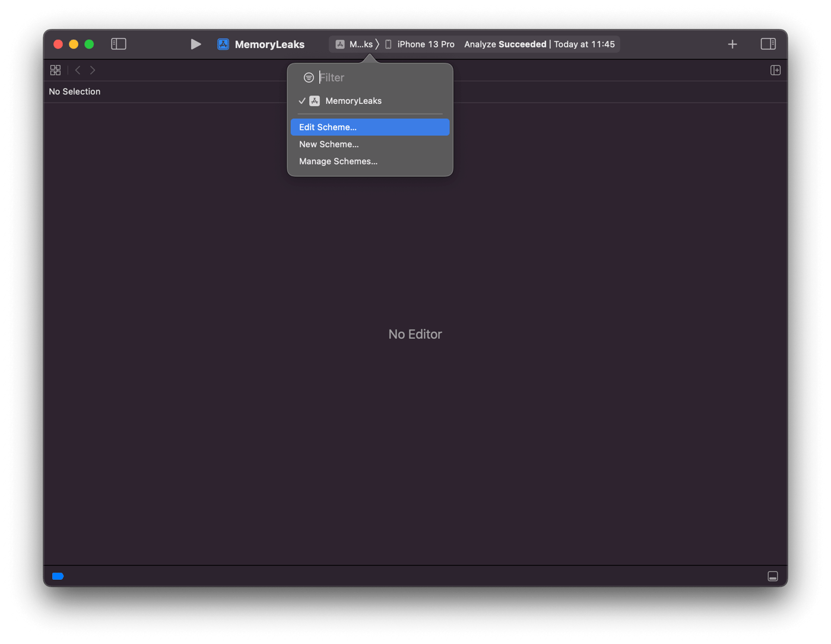The width and height of the screenshot is (831, 644).
Task: Click the MemoryLeaks app icon in the jump bar
Action: (x=340, y=44)
